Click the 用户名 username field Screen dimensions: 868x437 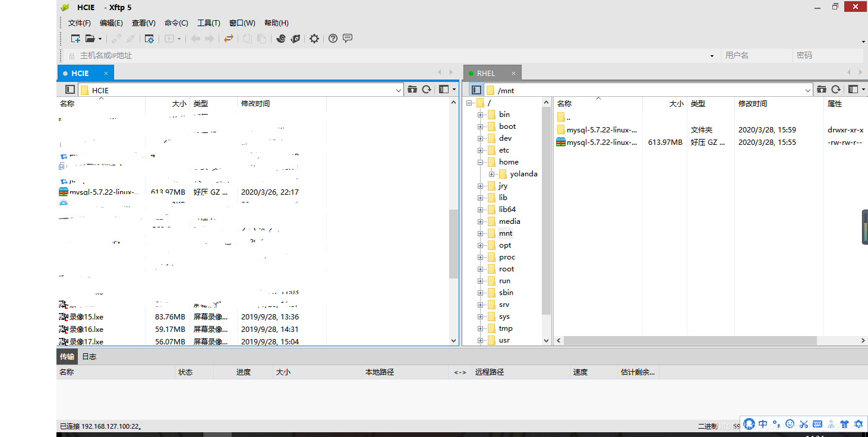click(756, 55)
